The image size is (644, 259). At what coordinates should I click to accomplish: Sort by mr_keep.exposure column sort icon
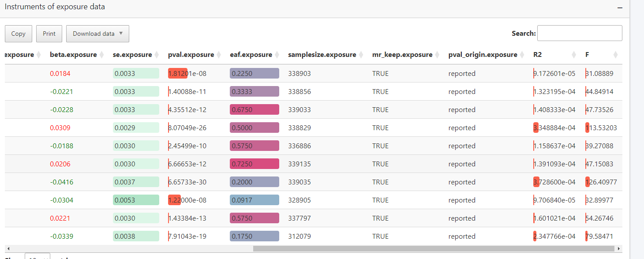click(438, 55)
